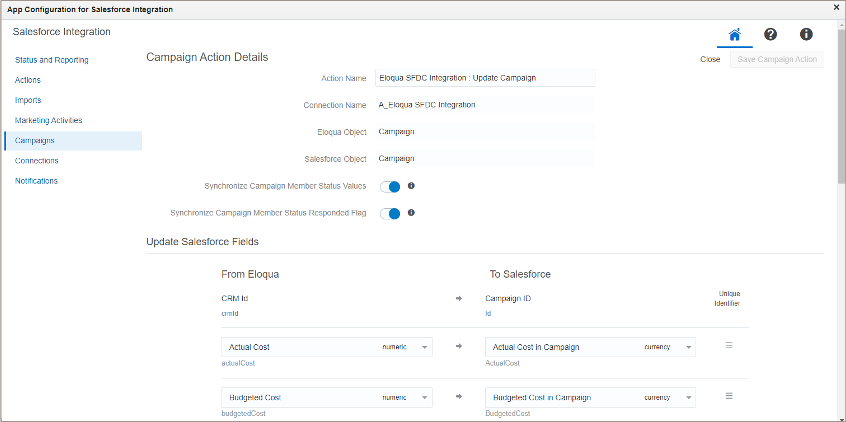Open the About info icon
The width and height of the screenshot is (846, 422).
806,35
